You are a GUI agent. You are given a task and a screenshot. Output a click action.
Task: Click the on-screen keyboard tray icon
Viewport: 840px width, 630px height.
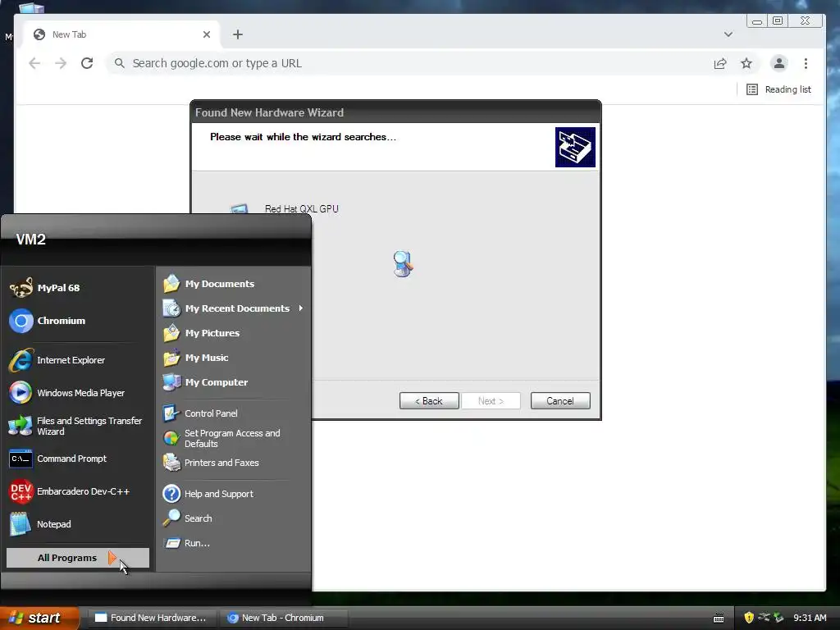click(x=719, y=619)
